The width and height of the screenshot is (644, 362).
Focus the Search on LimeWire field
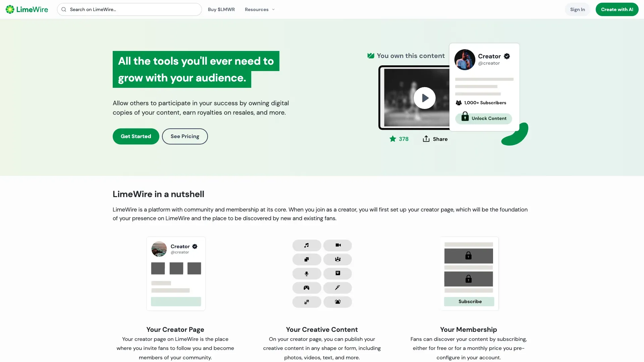pos(129,9)
